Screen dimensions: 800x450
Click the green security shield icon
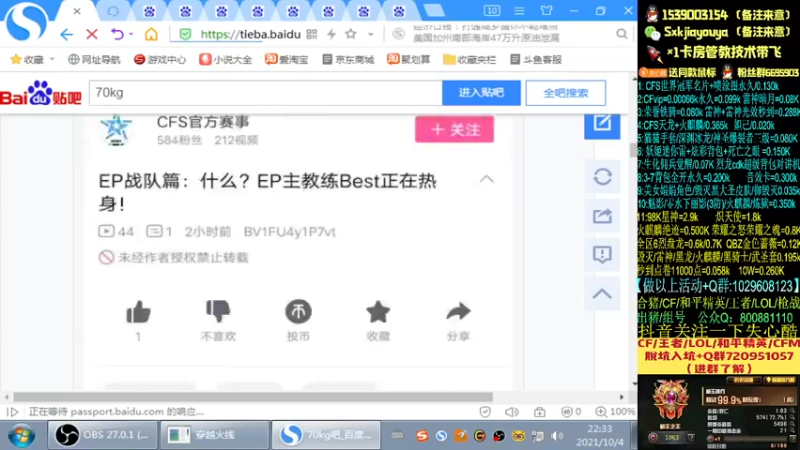point(185,34)
